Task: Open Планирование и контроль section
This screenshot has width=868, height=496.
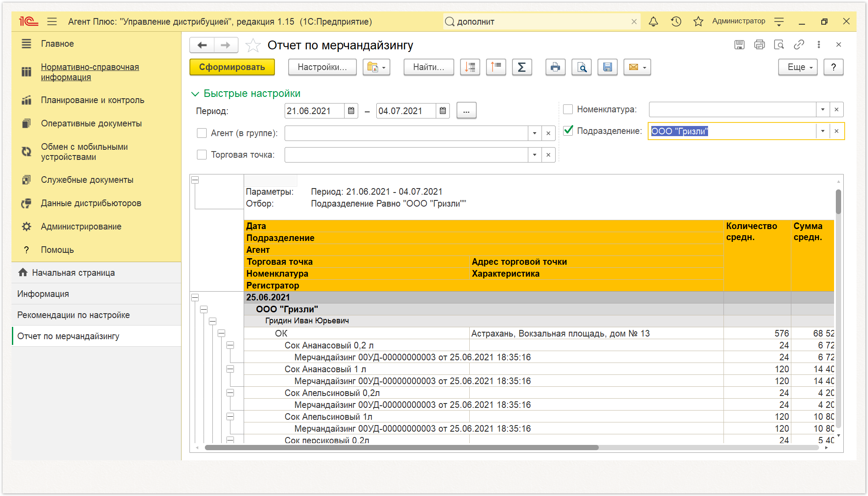Action: point(93,100)
